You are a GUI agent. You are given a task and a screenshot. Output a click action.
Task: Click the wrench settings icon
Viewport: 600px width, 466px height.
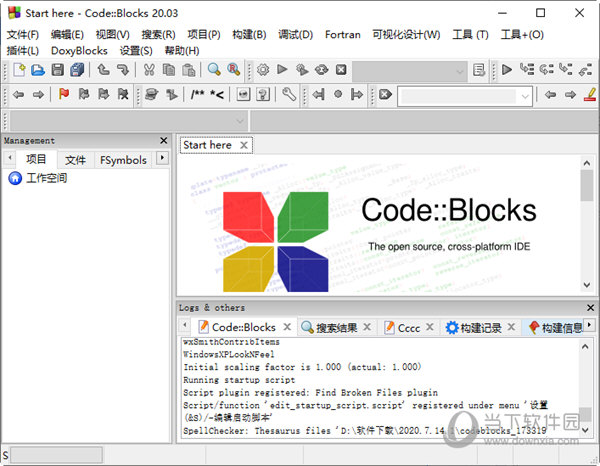click(x=290, y=95)
